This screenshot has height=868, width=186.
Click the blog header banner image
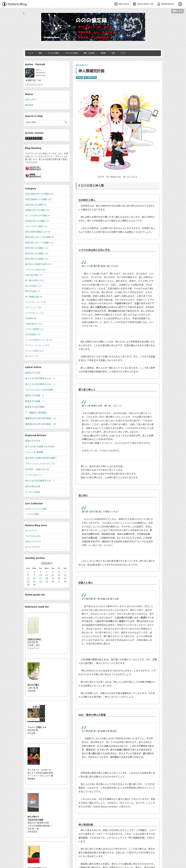pos(93,27)
